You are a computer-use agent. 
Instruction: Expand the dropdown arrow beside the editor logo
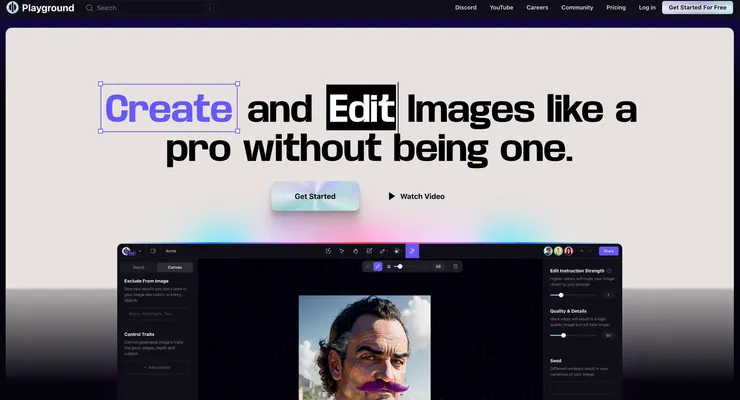tap(140, 251)
